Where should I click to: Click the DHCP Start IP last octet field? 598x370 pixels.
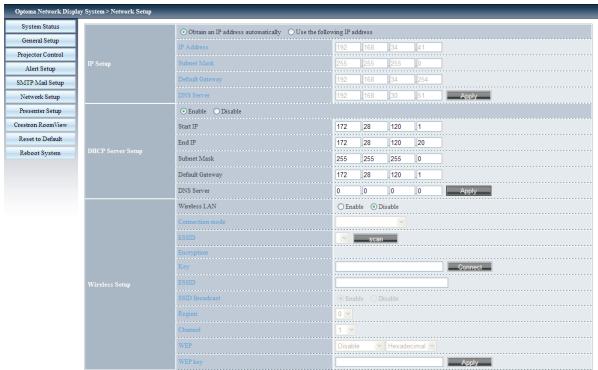tap(429, 127)
